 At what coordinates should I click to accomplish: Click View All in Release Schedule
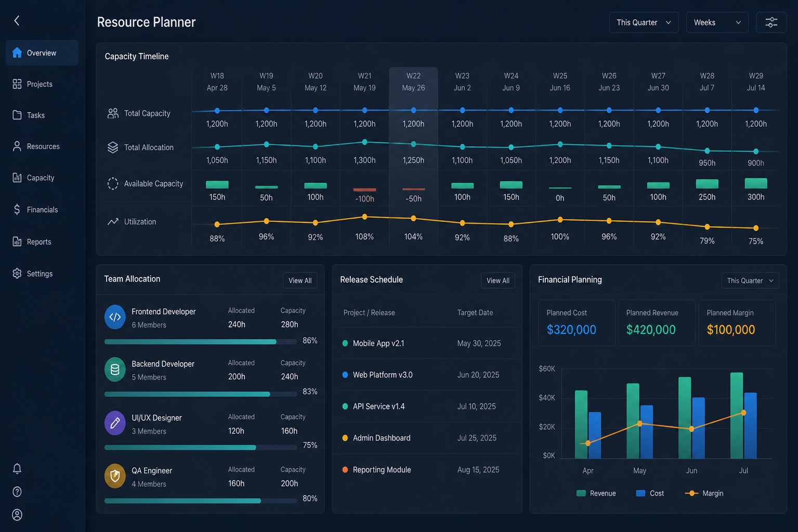point(498,281)
